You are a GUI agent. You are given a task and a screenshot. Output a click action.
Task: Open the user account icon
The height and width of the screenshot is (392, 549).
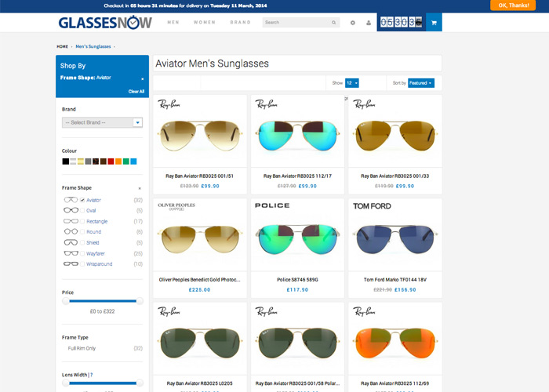369,23
